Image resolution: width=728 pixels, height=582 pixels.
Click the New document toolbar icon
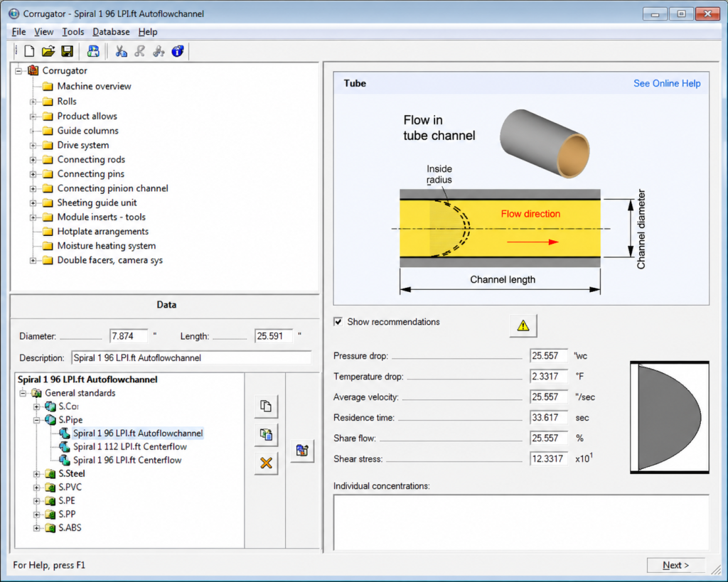[29, 51]
